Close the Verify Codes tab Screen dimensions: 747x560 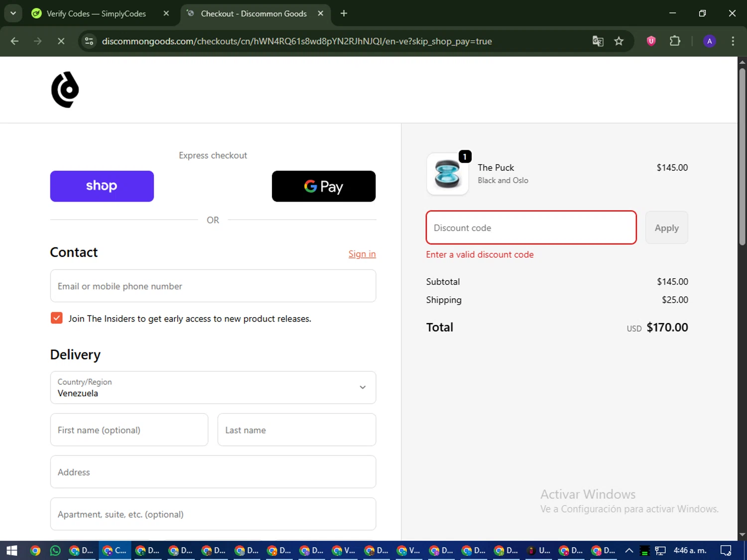166,13
